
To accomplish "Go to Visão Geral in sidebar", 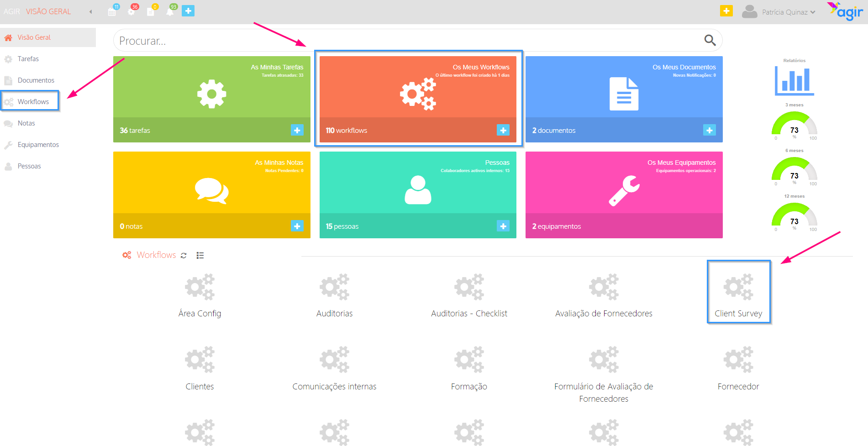I will (x=48, y=37).
